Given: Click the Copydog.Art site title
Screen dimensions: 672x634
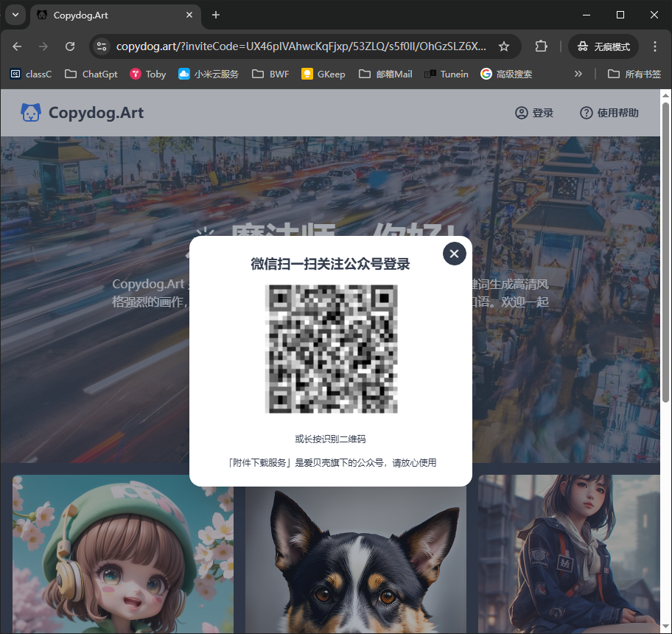Looking at the screenshot, I should (x=96, y=113).
